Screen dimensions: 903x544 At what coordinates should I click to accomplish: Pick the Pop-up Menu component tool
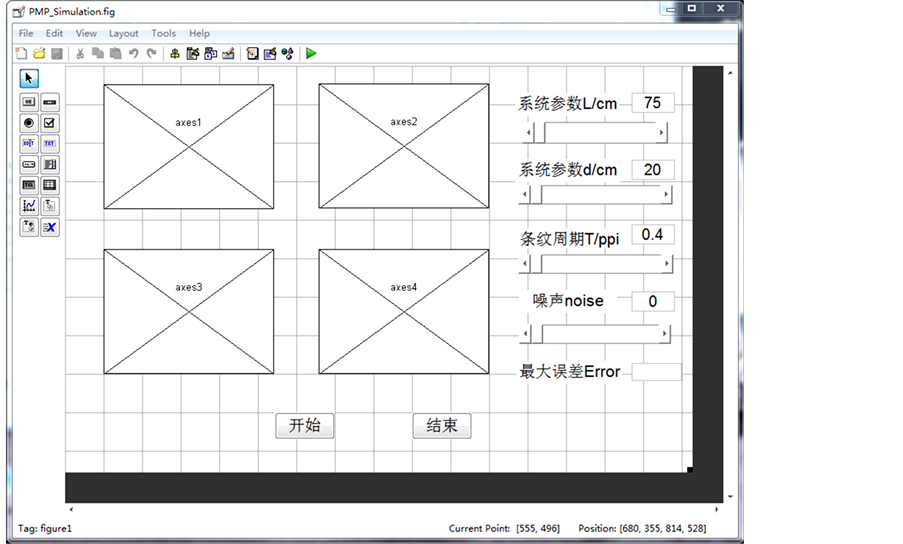click(29, 164)
